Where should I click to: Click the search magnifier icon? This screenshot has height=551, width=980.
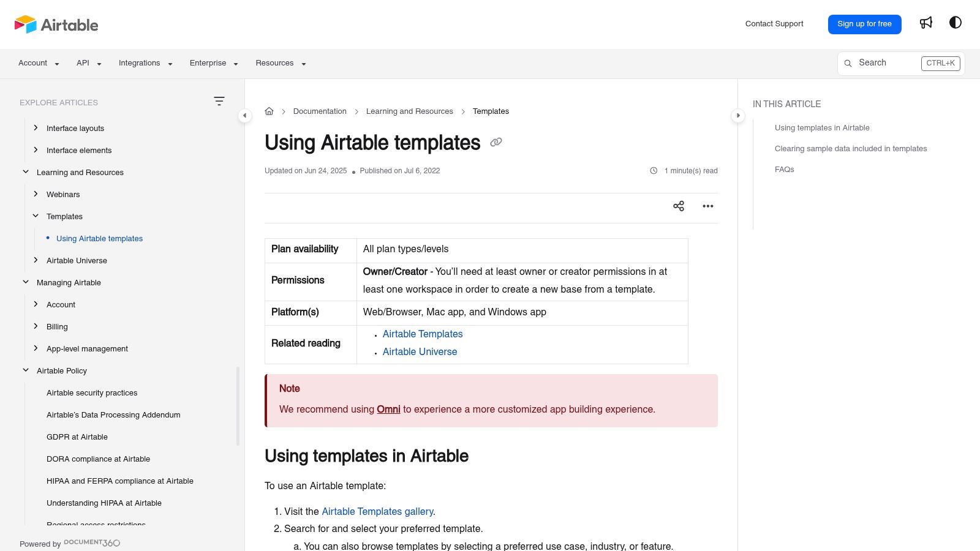[x=848, y=63]
